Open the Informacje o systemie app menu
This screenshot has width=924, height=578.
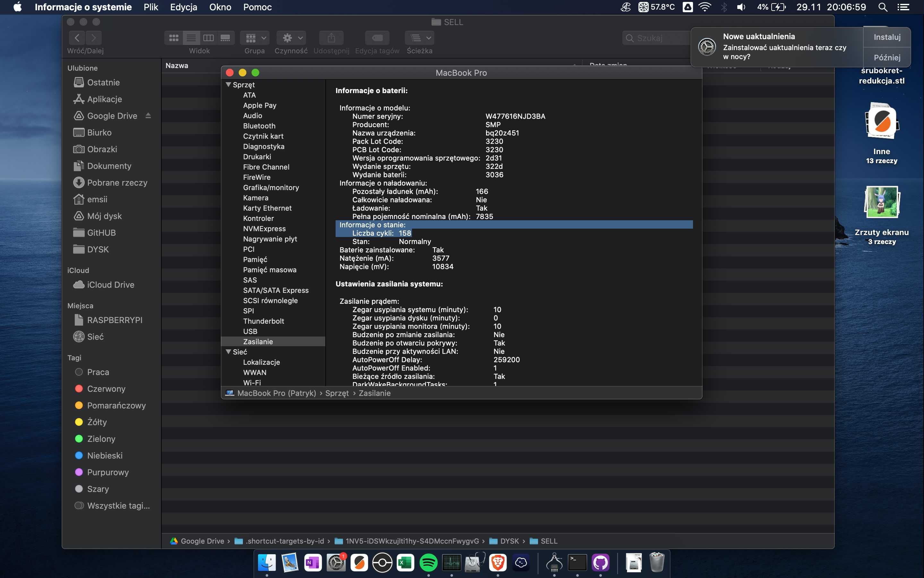pos(83,7)
